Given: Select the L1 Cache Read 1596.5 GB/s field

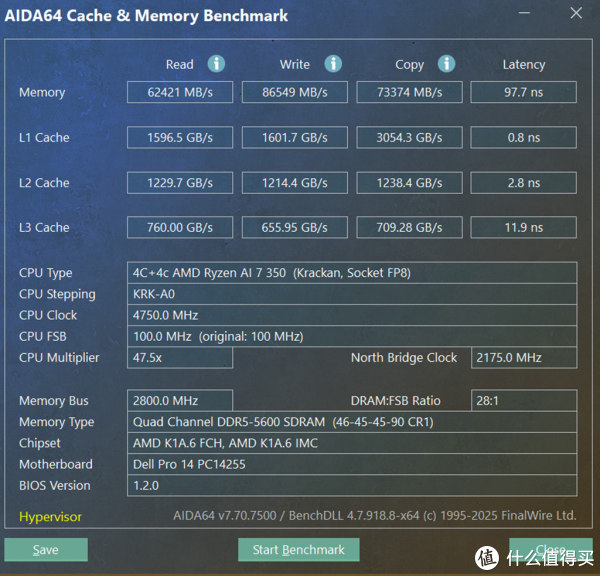Looking at the screenshot, I should [x=180, y=137].
